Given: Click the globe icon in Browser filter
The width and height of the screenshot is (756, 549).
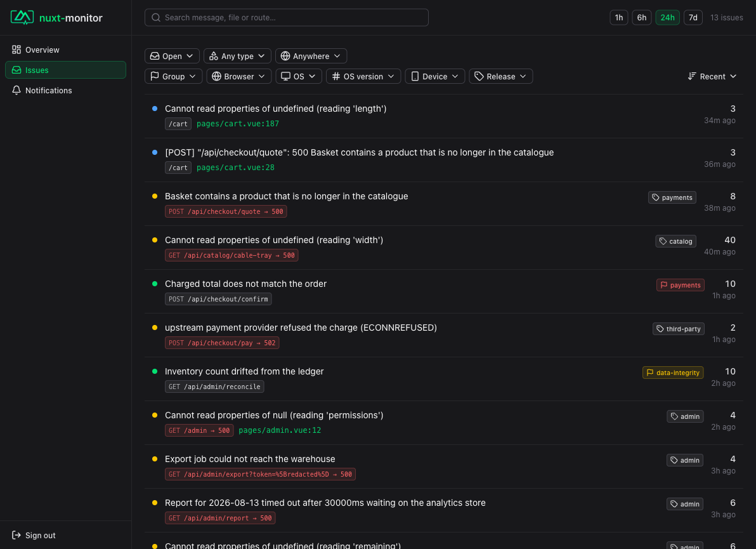Looking at the screenshot, I should (x=216, y=76).
